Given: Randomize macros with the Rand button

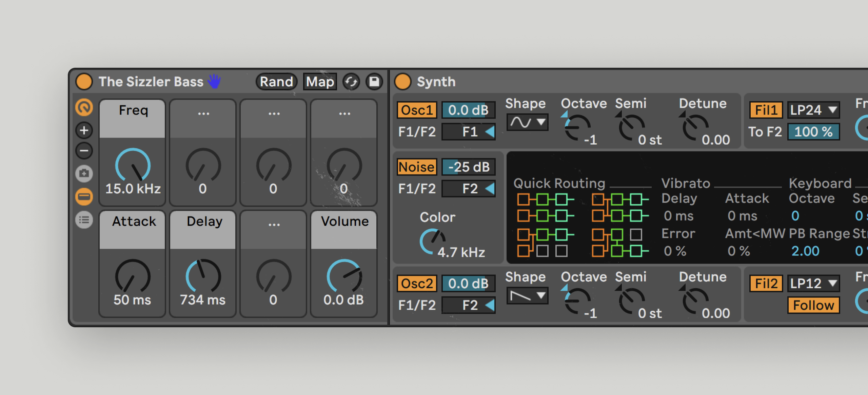Looking at the screenshot, I should [276, 81].
